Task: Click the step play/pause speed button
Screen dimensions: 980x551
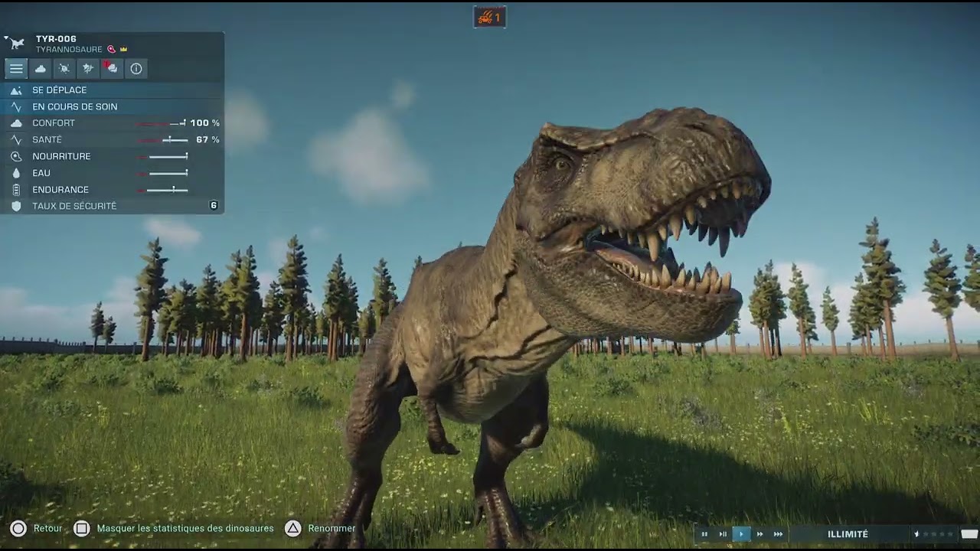Action: pos(723,534)
